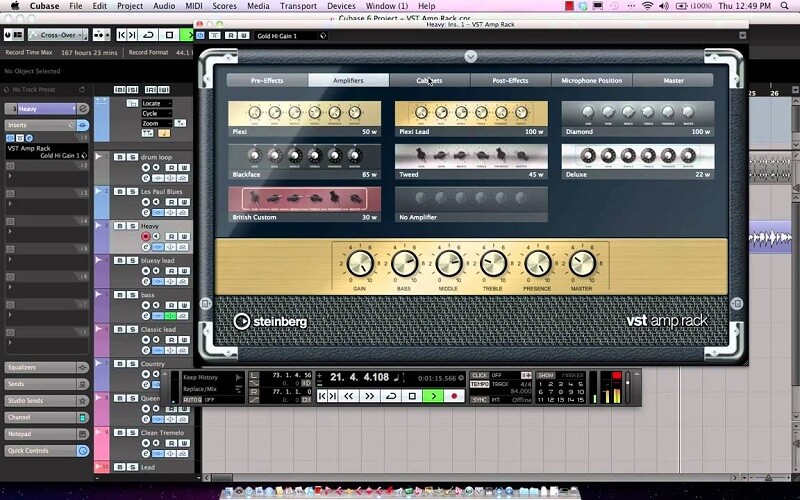Toggle the CLICK metronome button
This screenshot has width=800, height=500.
(x=479, y=376)
